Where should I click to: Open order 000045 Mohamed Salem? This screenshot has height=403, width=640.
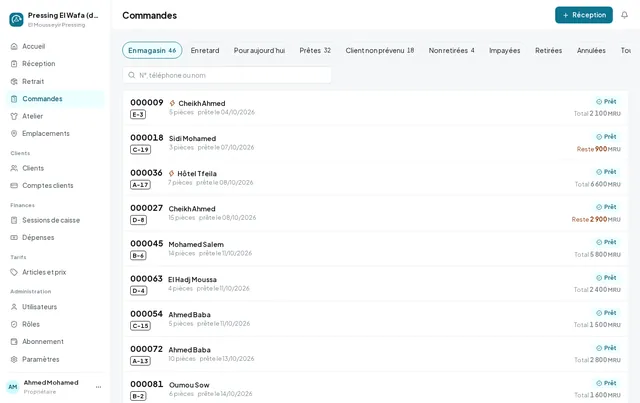[x=375, y=249]
